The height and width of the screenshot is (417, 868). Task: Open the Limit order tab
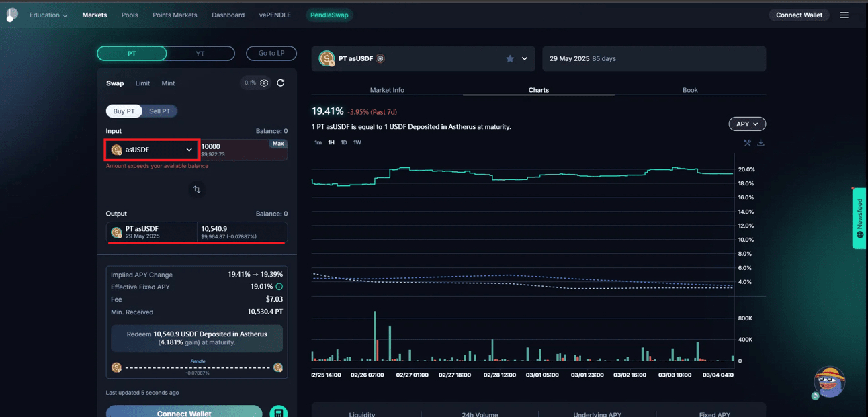coord(142,83)
